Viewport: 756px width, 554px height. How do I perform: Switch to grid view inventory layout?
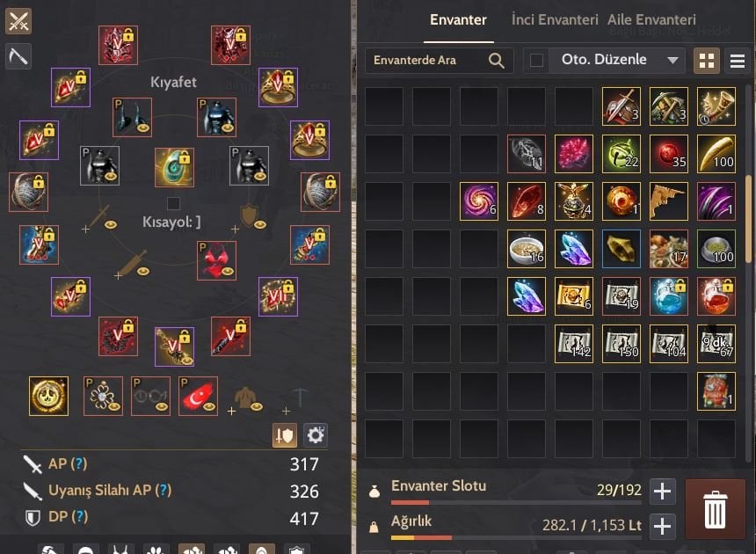(707, 61)
